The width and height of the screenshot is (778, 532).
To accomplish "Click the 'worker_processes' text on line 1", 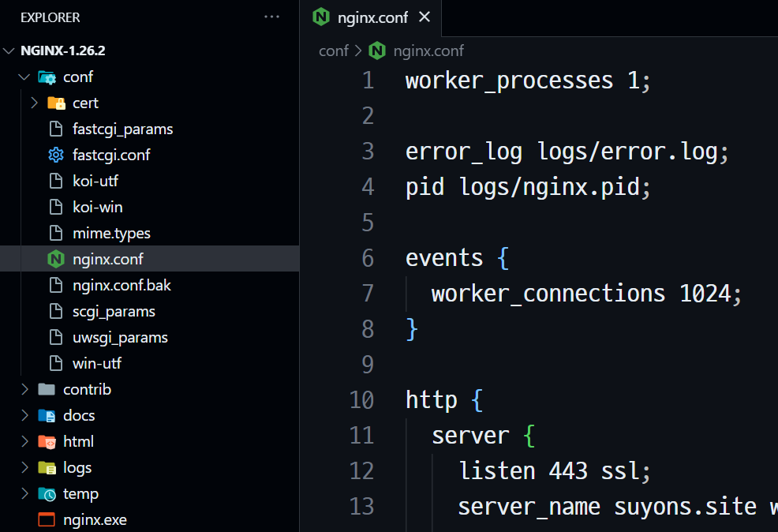I will [x=509, y=81].
